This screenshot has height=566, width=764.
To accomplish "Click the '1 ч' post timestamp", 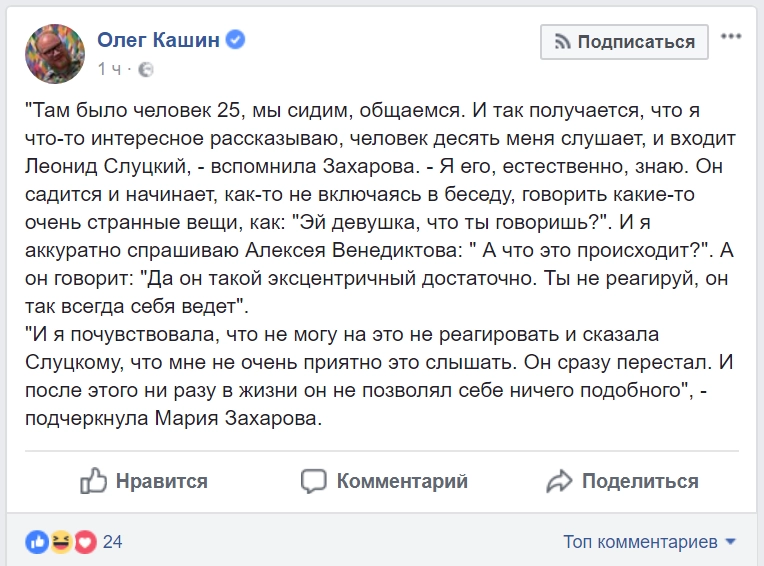I will 109,69.
